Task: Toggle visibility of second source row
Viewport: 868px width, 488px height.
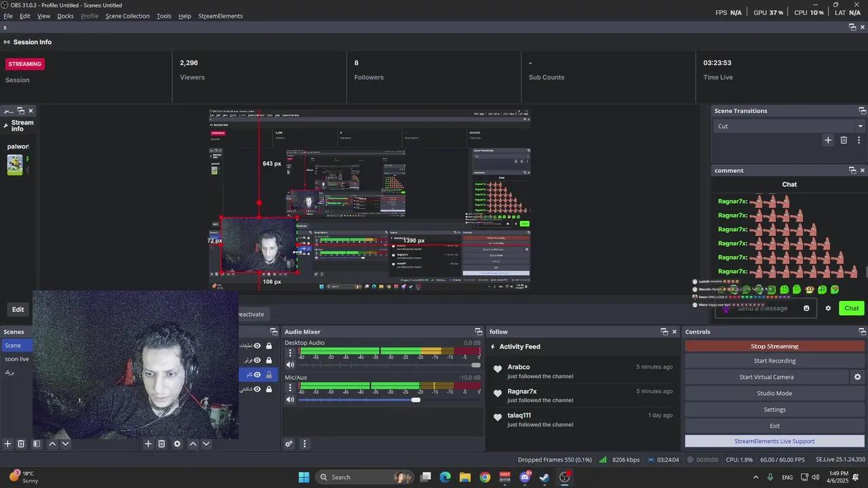Action: click(257, 360)
